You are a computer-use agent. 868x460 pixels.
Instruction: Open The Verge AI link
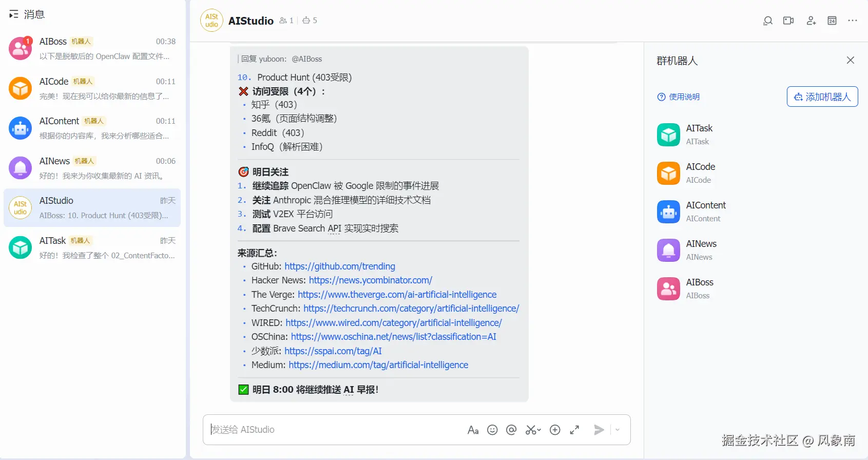(397, 295)
